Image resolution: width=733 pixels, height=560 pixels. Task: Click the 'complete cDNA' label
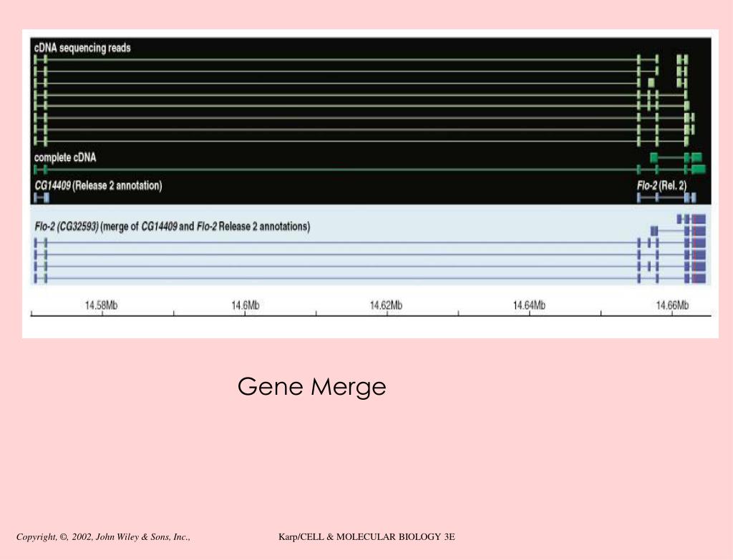pos(65,157)
